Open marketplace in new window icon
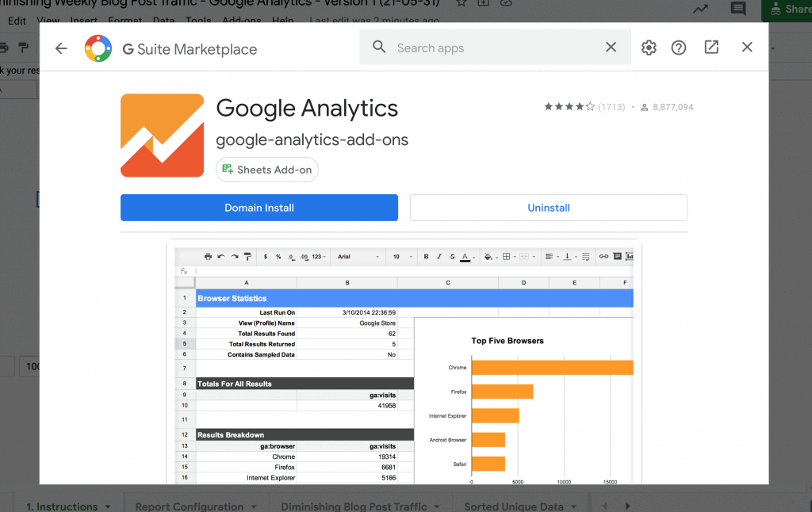Screen dimensions: 812x512 point(711,47)
